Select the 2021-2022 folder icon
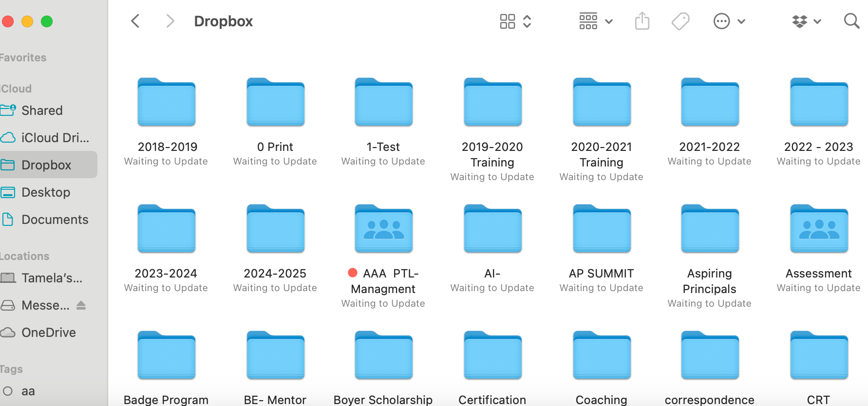The height and width of the screenshot is (406, 868). coord(710,102)
